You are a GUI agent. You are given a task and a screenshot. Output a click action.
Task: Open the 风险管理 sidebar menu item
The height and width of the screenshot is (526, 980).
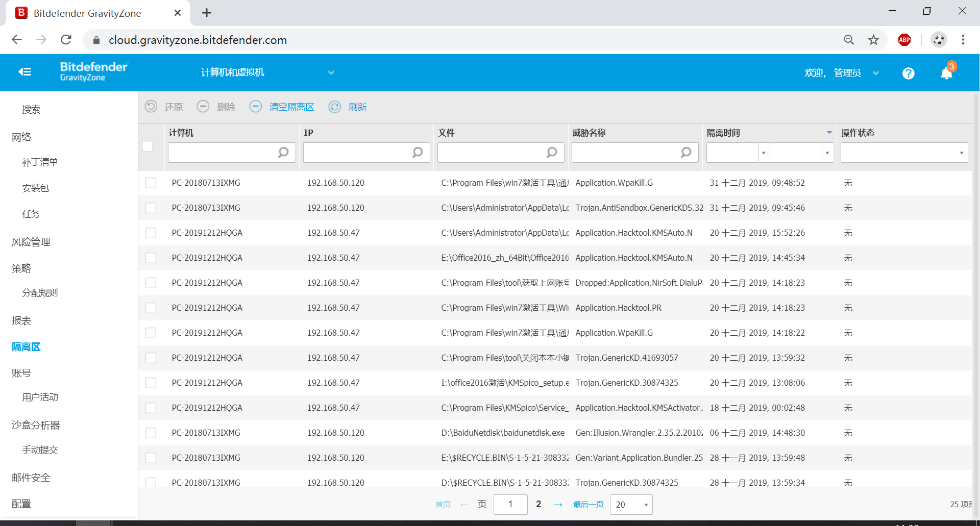click(x=31, y=242)
